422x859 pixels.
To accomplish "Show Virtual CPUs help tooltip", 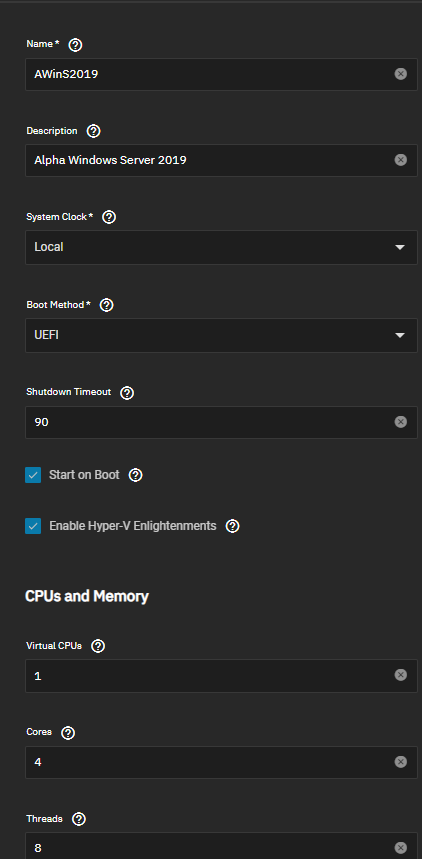I will (98, 646).
